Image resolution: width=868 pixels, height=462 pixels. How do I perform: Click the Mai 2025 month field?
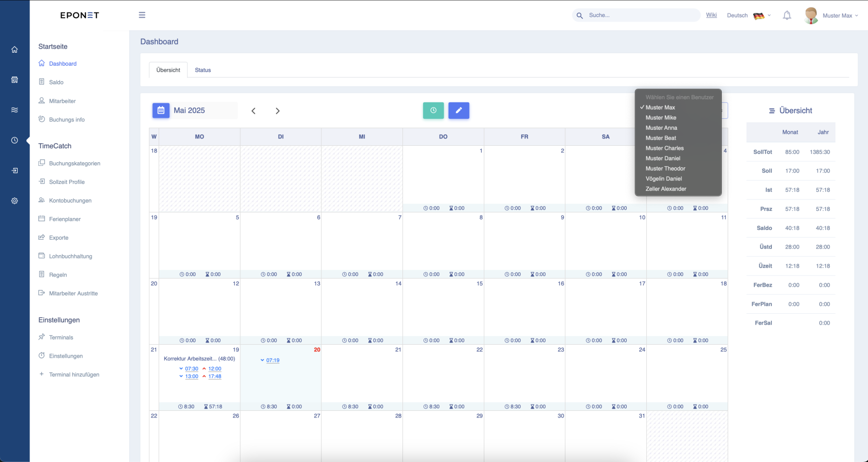(x=204, y=110)
